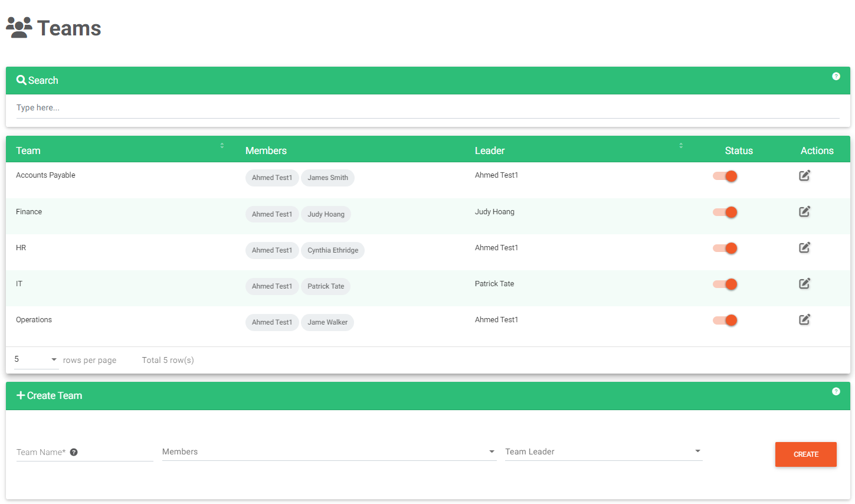Edit the Finance team
The image size is (855, 504).
tap(804, 211)
